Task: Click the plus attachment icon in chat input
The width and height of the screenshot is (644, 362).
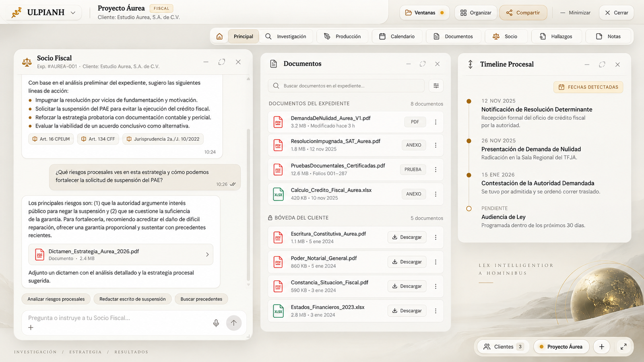Action: click(31, 327)
